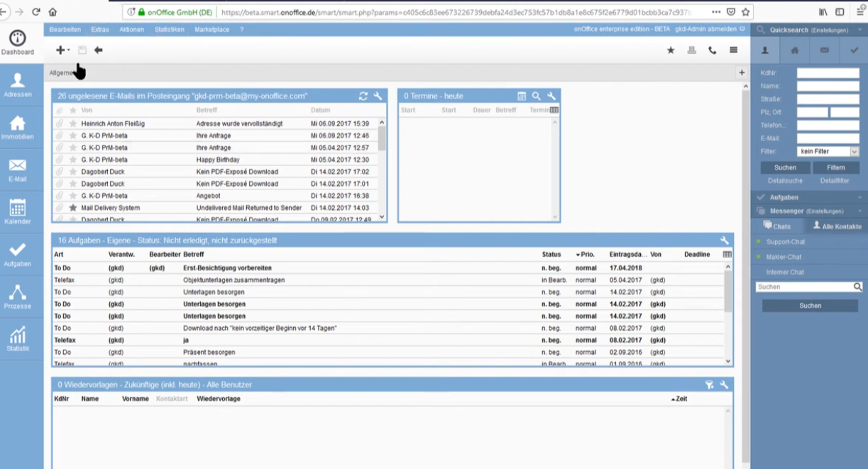Open the Kalender sidebar icon
The width and height of the screenshot is (868, 469).
pyautogui.click(x=18, y=211)
